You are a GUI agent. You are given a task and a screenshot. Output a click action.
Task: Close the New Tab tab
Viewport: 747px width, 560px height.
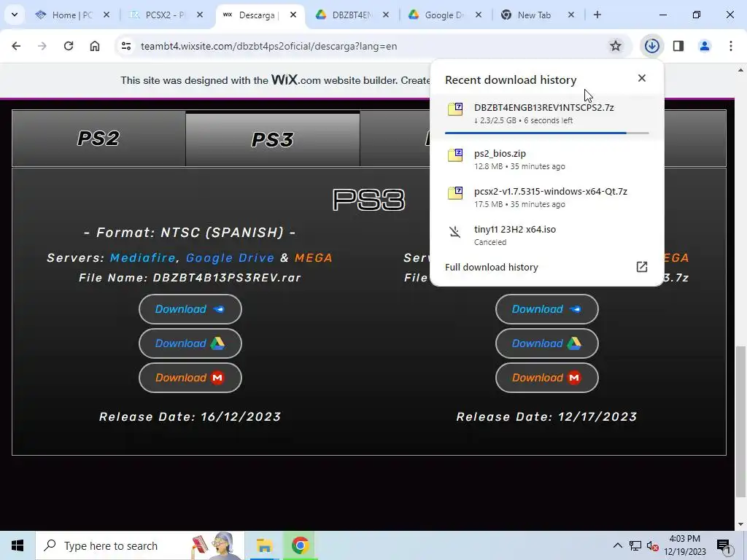click(571, 15)
